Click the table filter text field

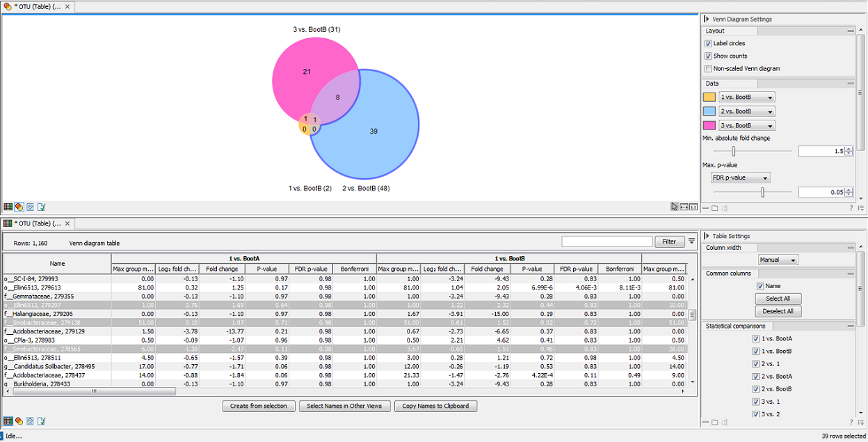pyautogui.click(x=606, y=242)
